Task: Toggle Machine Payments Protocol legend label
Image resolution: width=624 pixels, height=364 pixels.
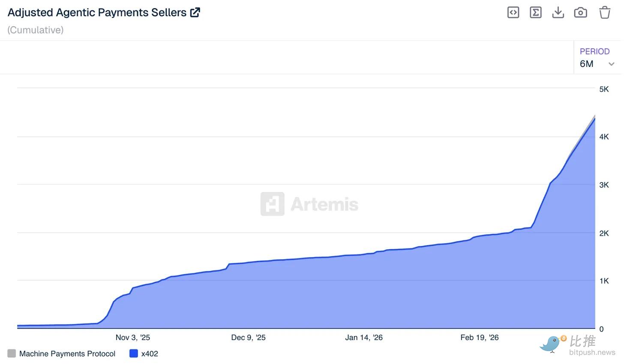Action: click(x=67, y=354)
